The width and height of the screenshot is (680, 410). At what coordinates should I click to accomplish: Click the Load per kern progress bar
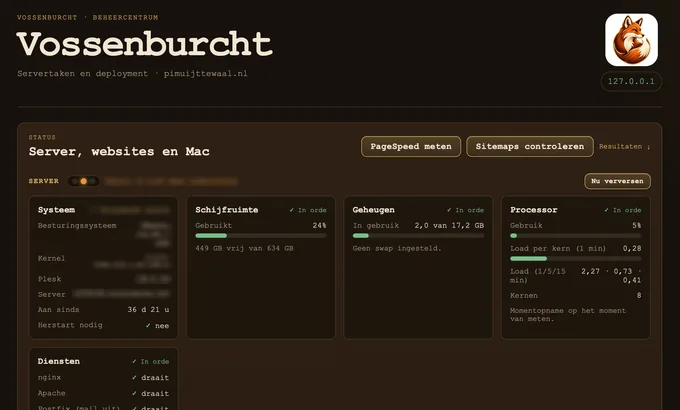tap(575, 259)
